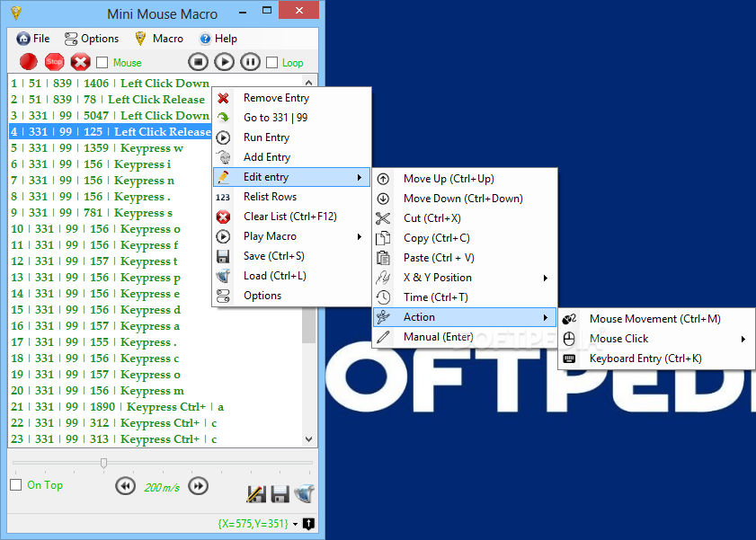Click the Move Down arrow icon
Image resolution: width=756 pixels, height=540 pixels.
click(x=383, y=199)
